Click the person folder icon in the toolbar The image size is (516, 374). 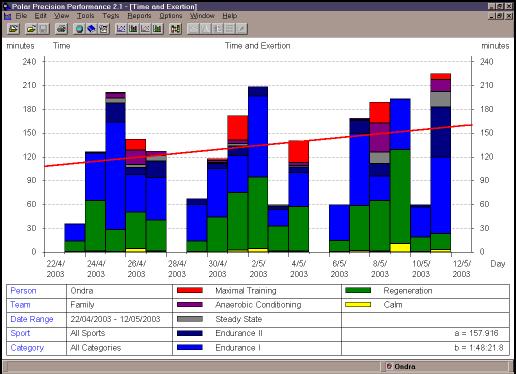coord(14,29)
